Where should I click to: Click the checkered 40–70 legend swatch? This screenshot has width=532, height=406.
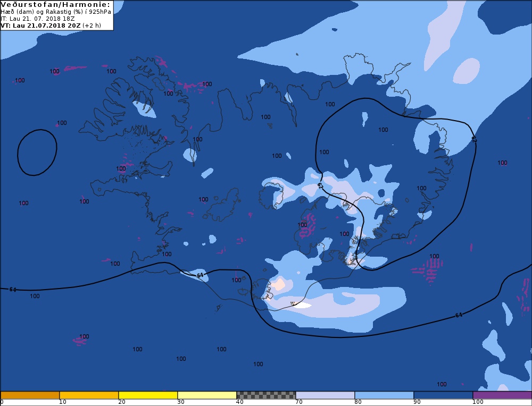tap(266, 395)
